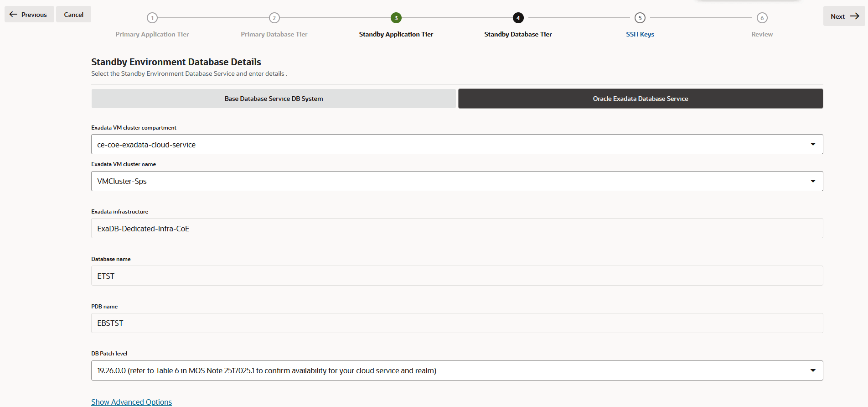Image resolution: width=868 pixels, height=407 pixels.
Task: Expand the Exadata VM cluster name dropdown
Action: pyautogui.click(x=457, y=181)
